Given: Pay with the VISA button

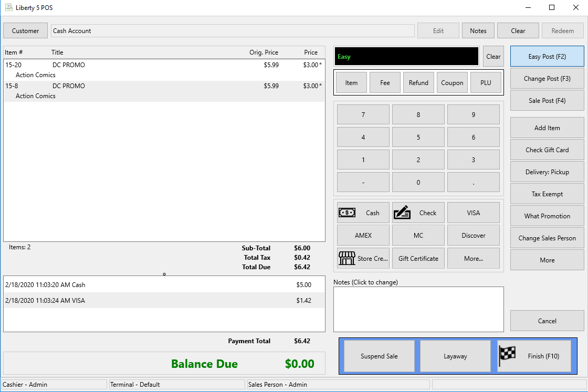Looking at the screenshot, I should (473, 213).
